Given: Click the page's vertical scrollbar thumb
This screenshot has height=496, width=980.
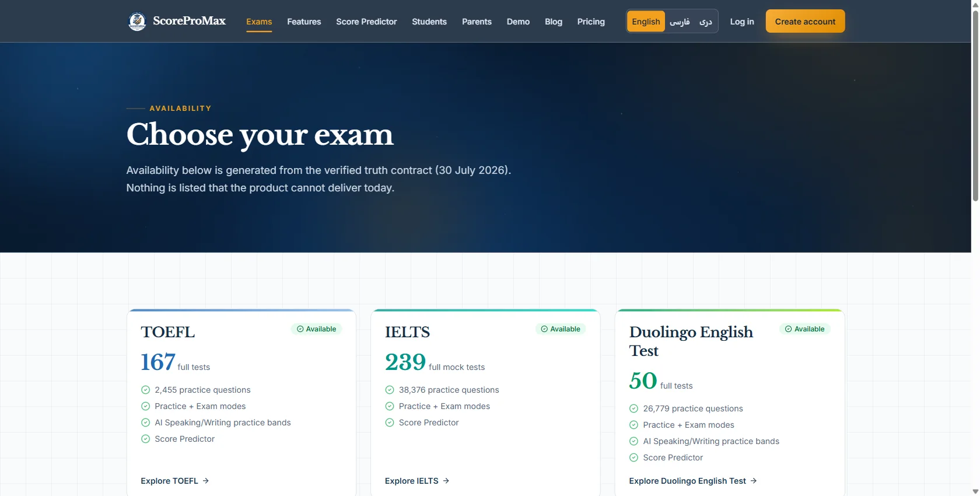Looking at the screenshot, I should coord(975,105).
